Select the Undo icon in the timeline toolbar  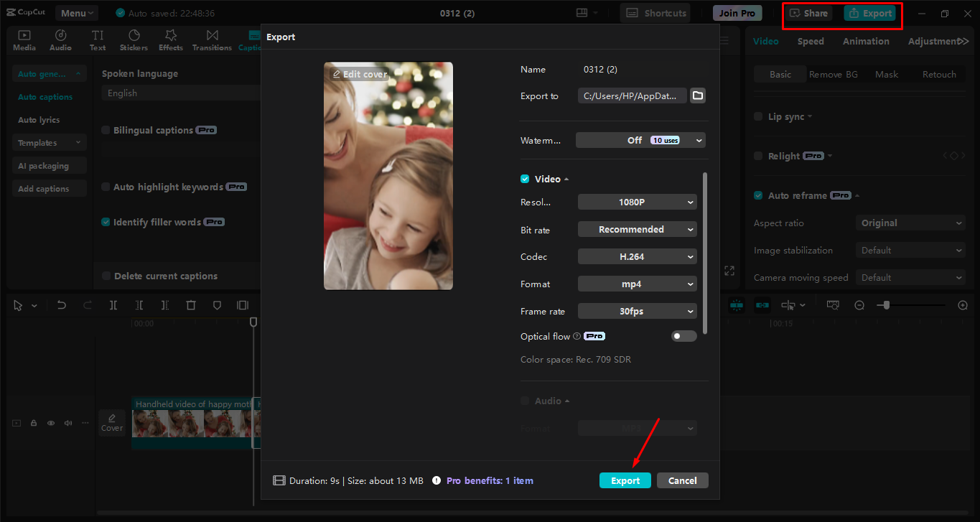pyautogui.click(x=61, y=305)
